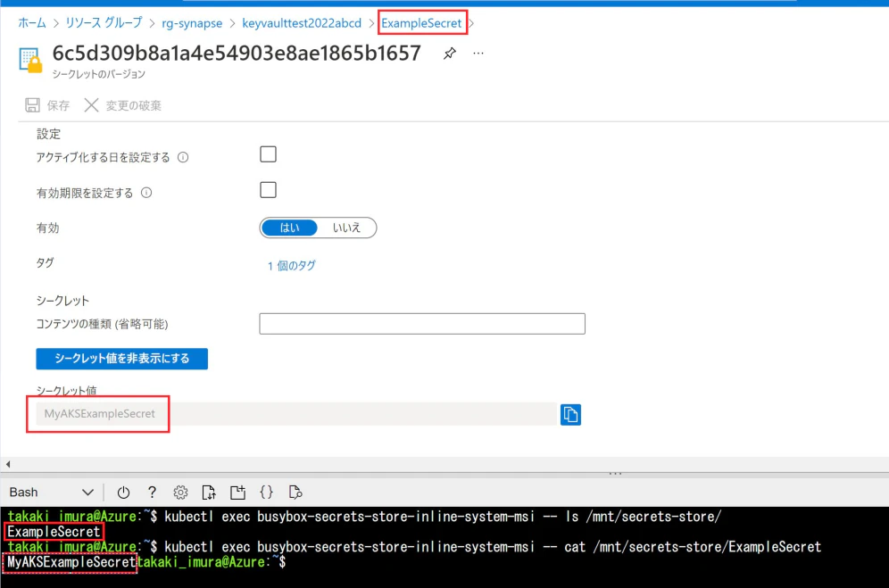Focus the content type input field
The height and width of the screenshot is (588, 889).
[x=422, y=324]
